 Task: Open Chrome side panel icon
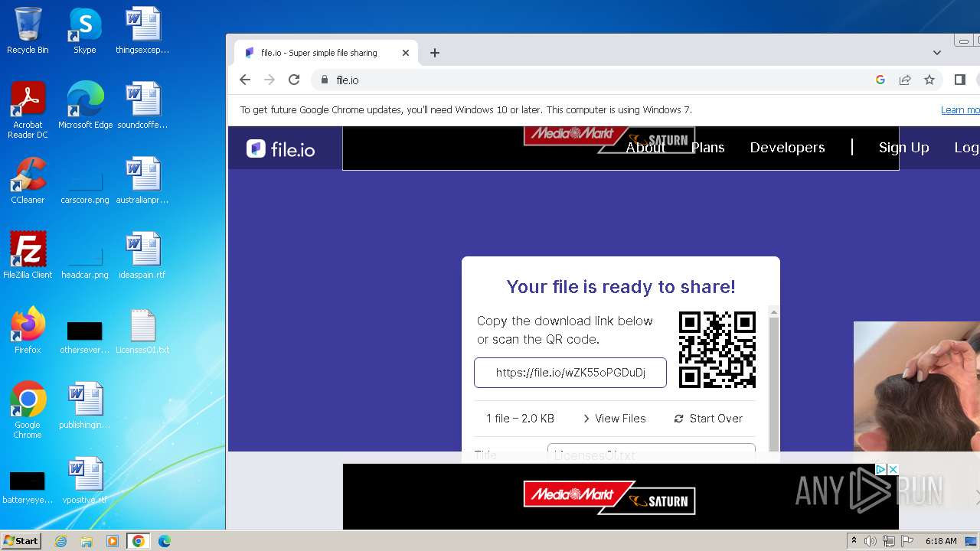click(960, 80)
